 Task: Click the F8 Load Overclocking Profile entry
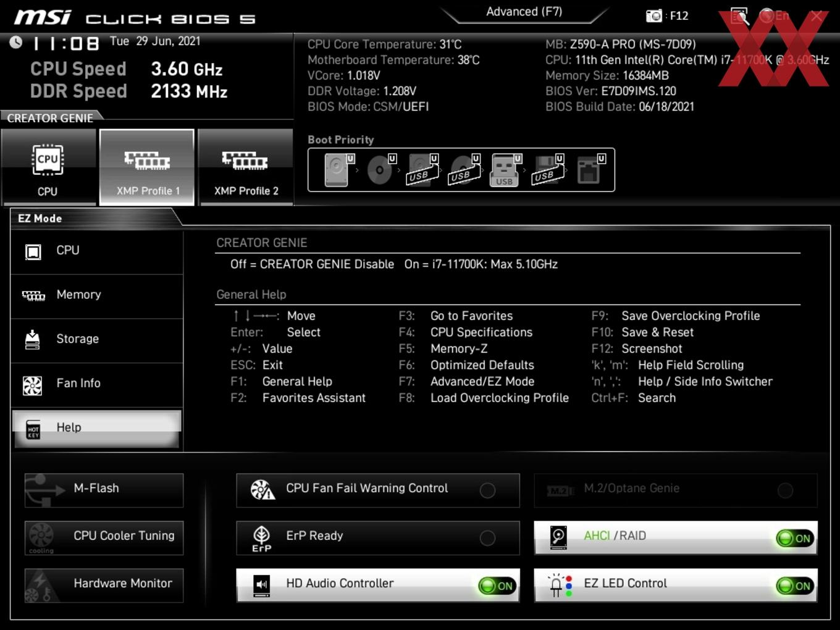[x=484, y=398]
